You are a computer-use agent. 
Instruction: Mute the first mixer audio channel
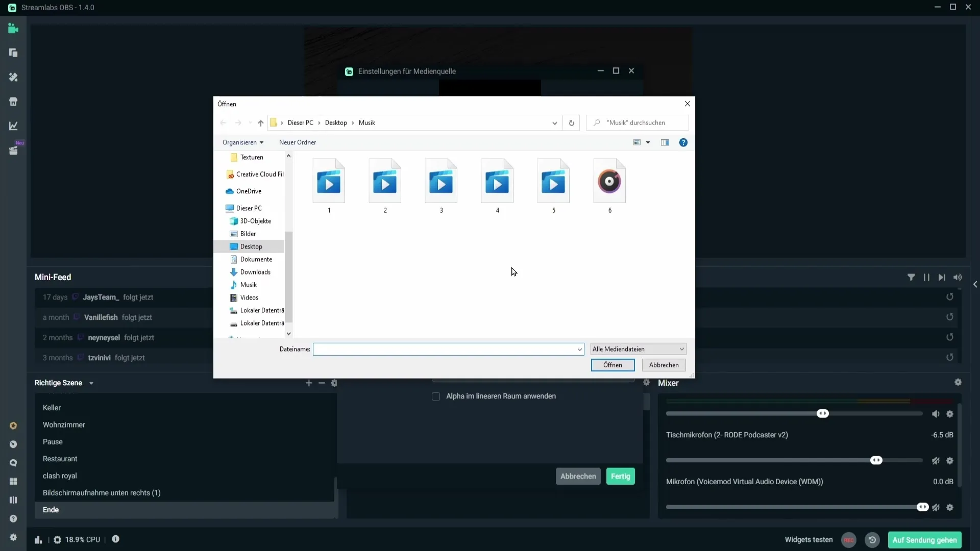(x=936, y=414)
